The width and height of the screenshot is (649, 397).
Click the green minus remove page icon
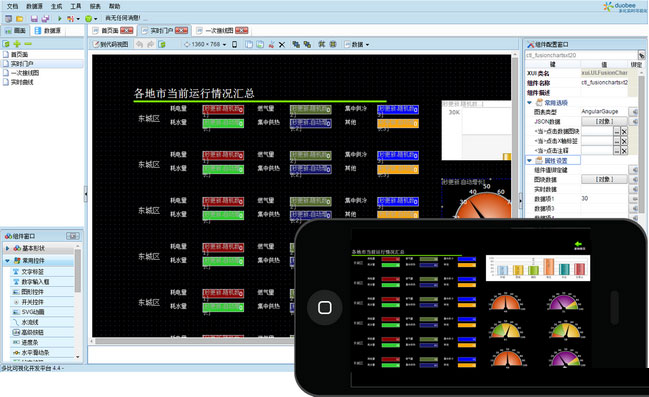click(x=28, y=43)
